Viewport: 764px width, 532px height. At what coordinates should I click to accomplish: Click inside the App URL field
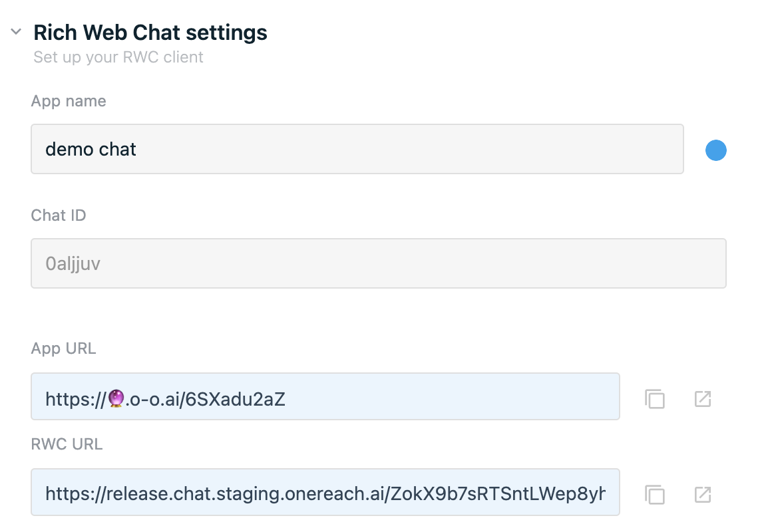click(x=325, y=396)
